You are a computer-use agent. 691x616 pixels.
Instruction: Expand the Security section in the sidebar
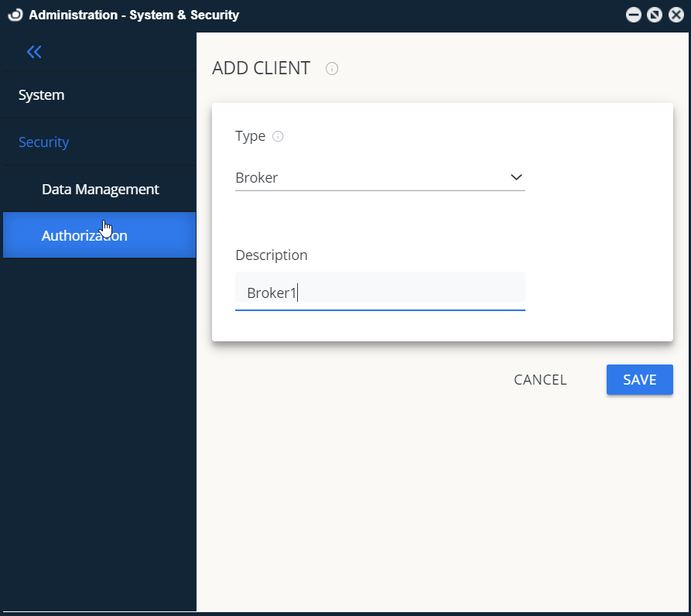pos(44,142)
